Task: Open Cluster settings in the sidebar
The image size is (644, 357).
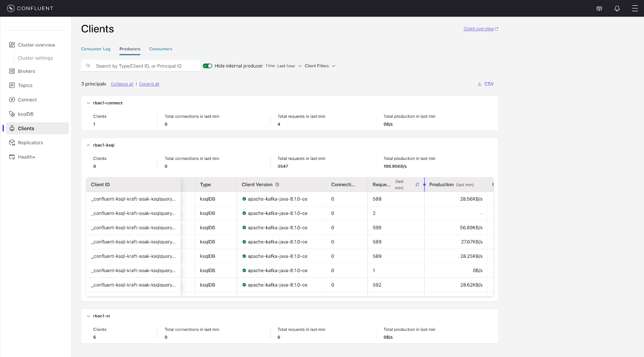Action: click(x=35, y=58)
